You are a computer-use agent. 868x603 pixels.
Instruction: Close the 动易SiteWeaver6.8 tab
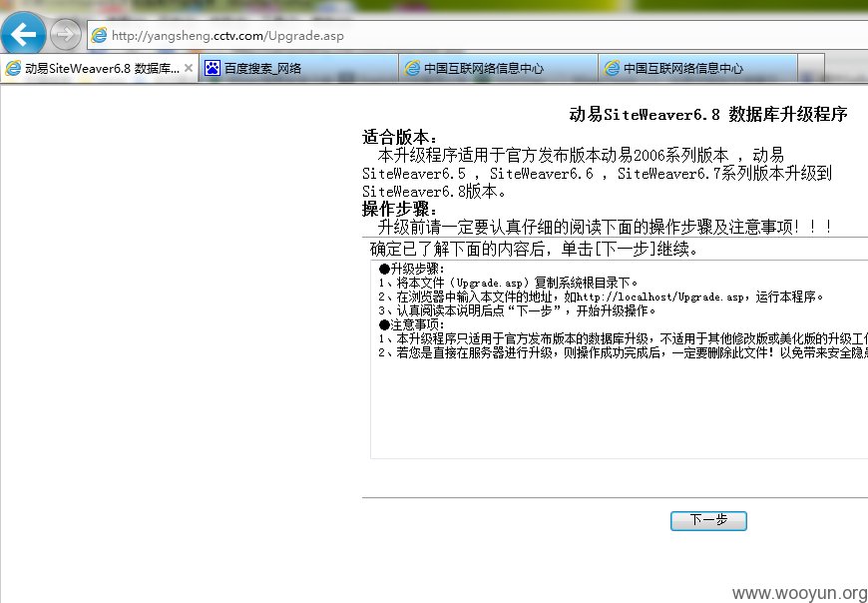[x=189, y=68]
